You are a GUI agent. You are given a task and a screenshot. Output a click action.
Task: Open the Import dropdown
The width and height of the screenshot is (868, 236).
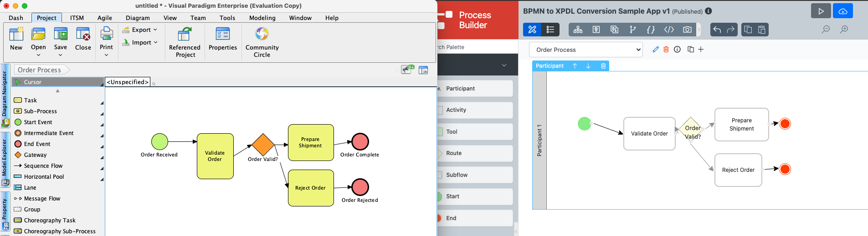tap(140, 42)
